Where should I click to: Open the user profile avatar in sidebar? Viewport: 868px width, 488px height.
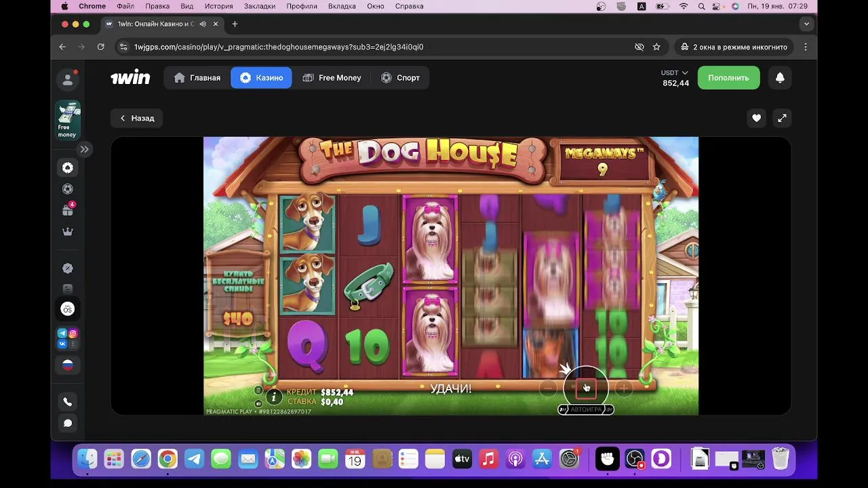68,80
